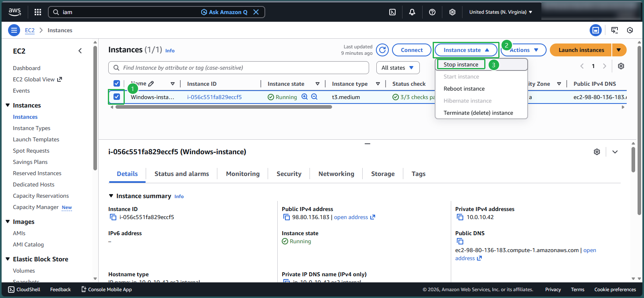Switch to the Networking tab
This screenshot has height=298, width=644.
(336, 174)
